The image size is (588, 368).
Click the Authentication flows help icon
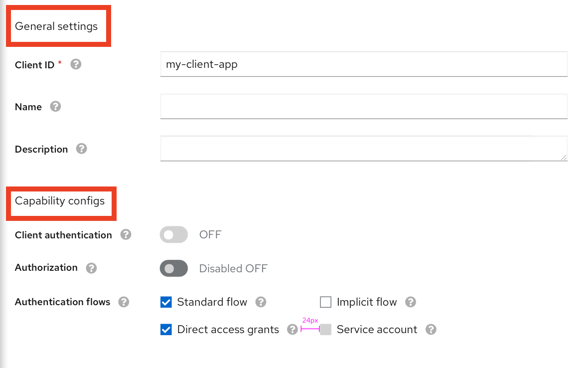(124, 302)
